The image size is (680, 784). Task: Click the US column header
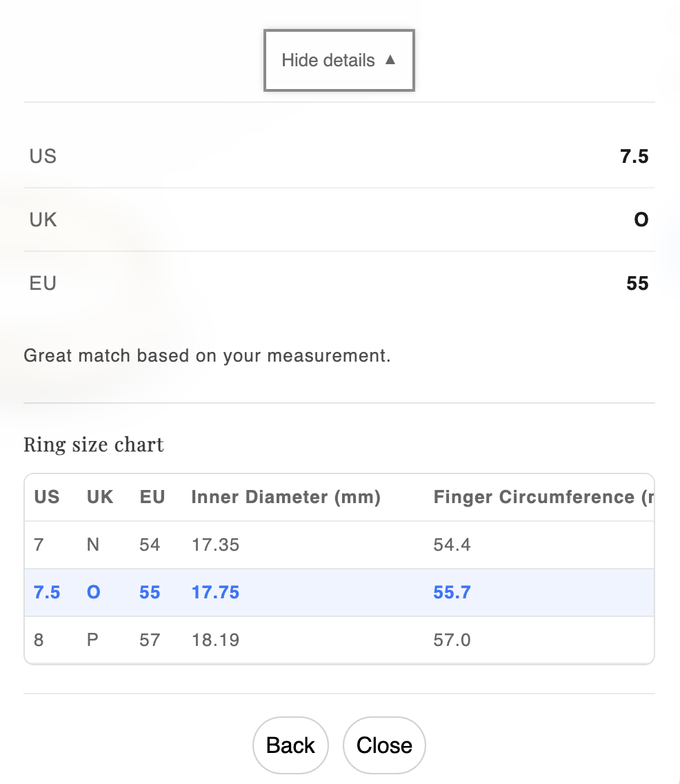47,497
